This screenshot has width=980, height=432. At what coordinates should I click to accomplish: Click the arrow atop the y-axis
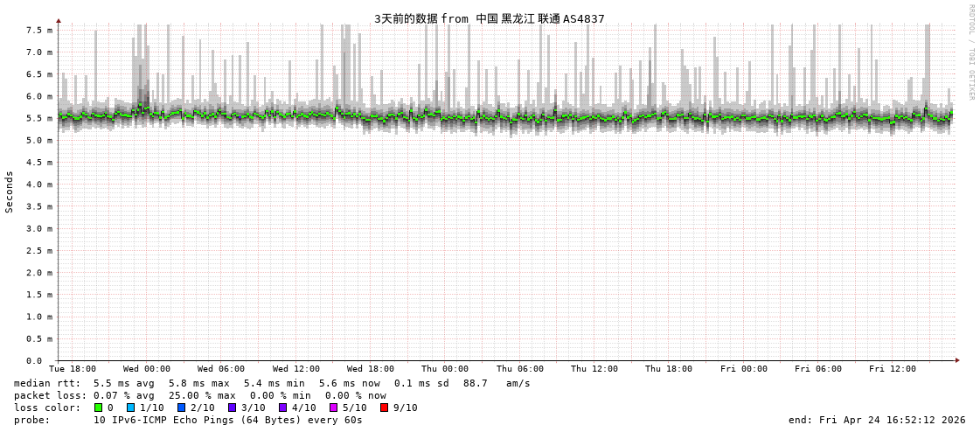pyautogui.click(x=59, y=20)
